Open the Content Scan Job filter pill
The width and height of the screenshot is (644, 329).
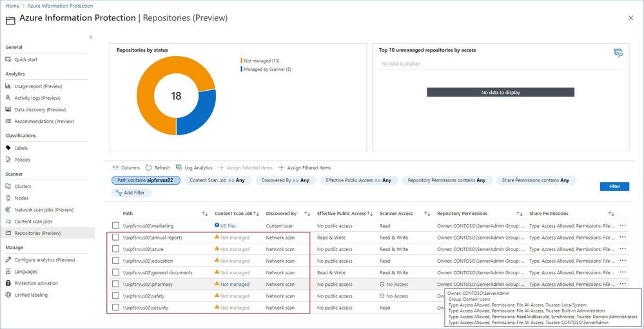(218, 180)
